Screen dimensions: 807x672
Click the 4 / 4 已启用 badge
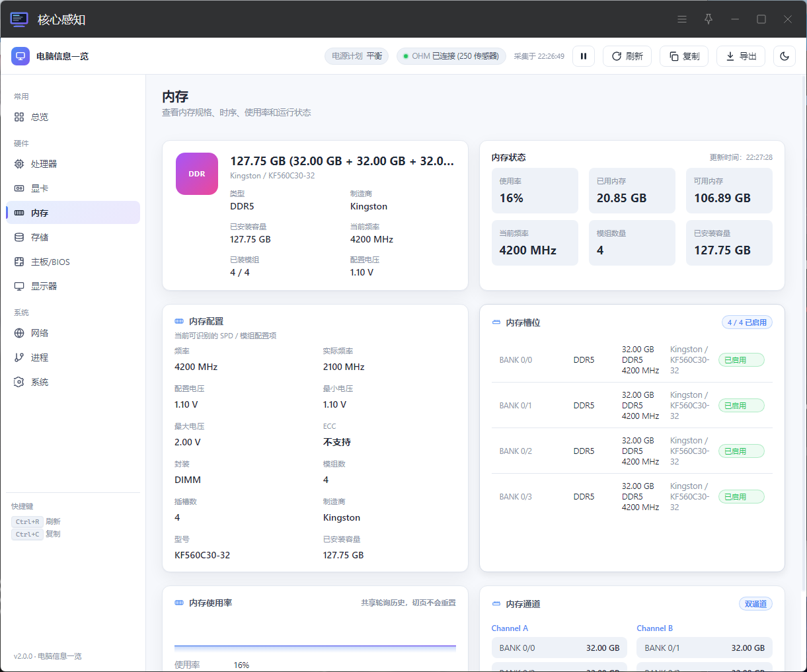[x=747, y=322]
